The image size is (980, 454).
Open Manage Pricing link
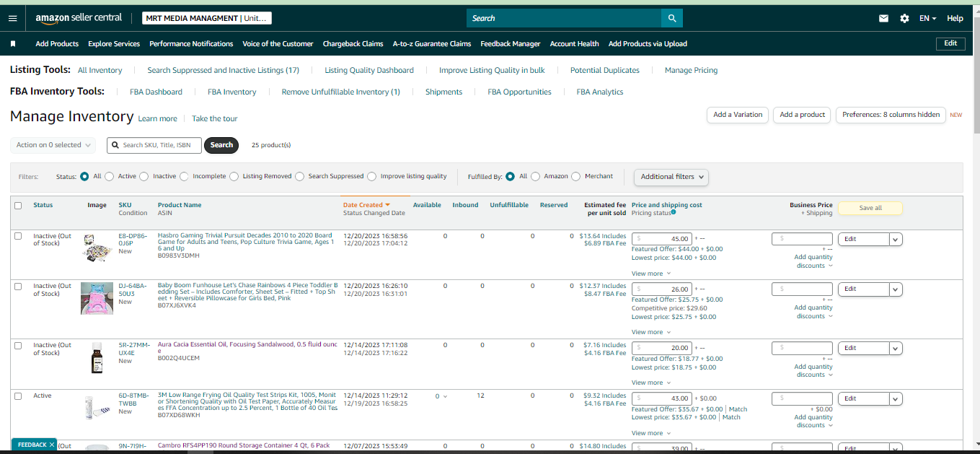(x=691, y=71)
